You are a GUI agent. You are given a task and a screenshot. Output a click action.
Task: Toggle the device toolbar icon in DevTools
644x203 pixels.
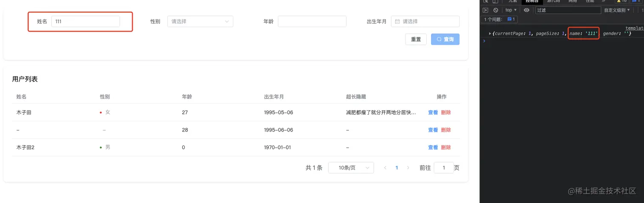click(495, 1)
